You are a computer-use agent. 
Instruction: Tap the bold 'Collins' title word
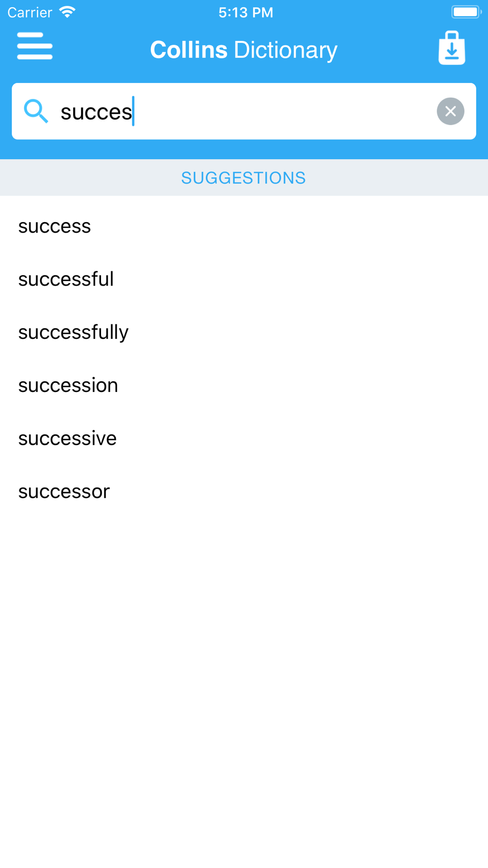(x=188, y=50)
